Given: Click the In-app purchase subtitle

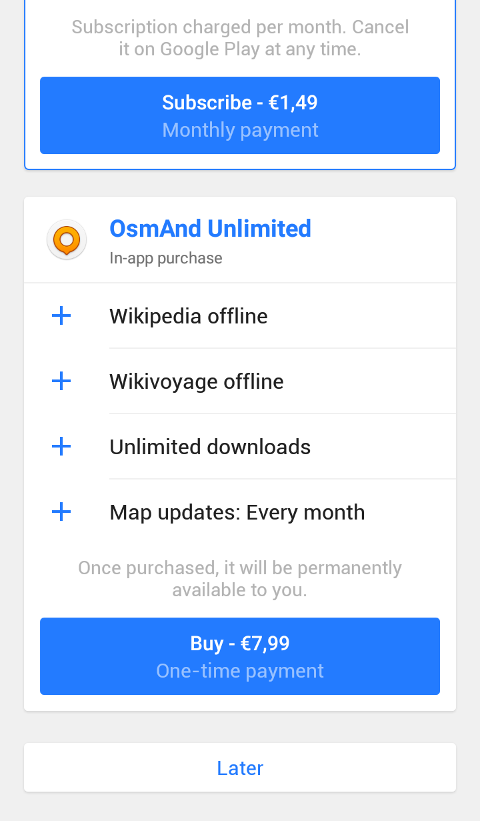Looking at the screenshot, I should click(x=166, y=258).
